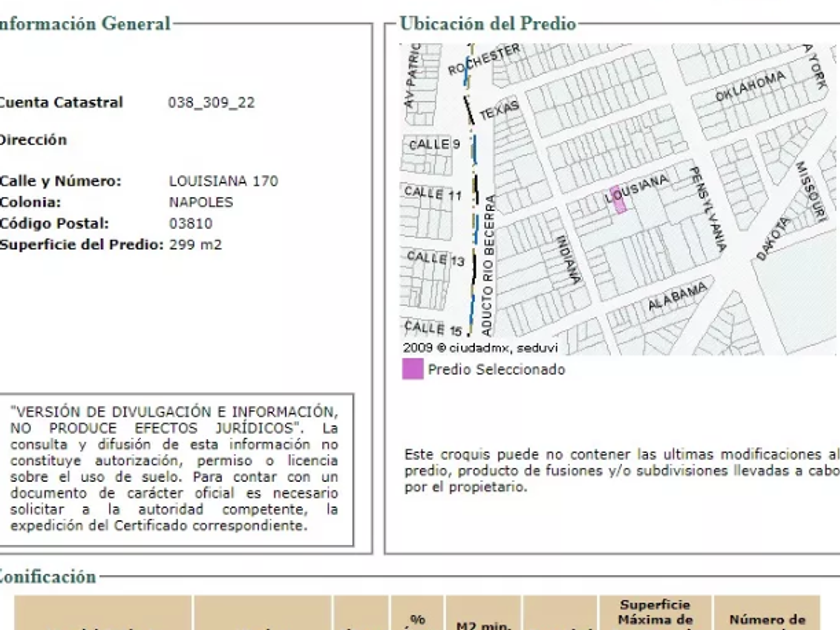840x630 pixels.
Task: Click the NAPOLES colonia value
Action: click(x=201, y=202)
